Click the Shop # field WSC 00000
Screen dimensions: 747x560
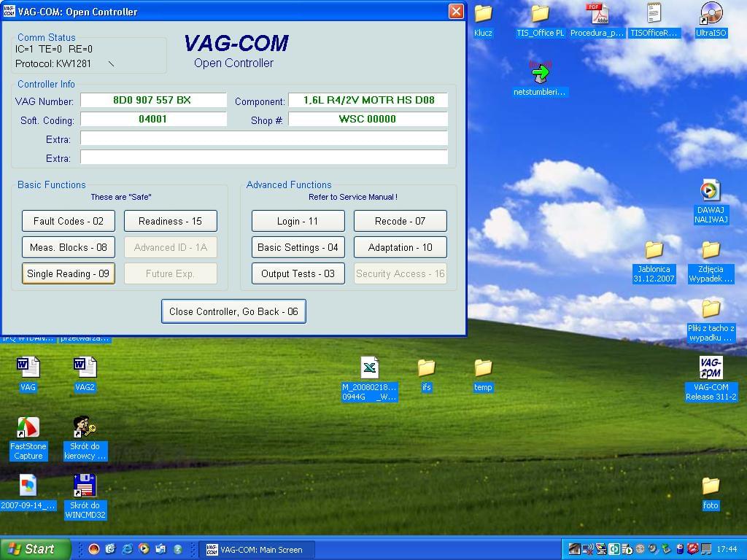tap(368, 119)
